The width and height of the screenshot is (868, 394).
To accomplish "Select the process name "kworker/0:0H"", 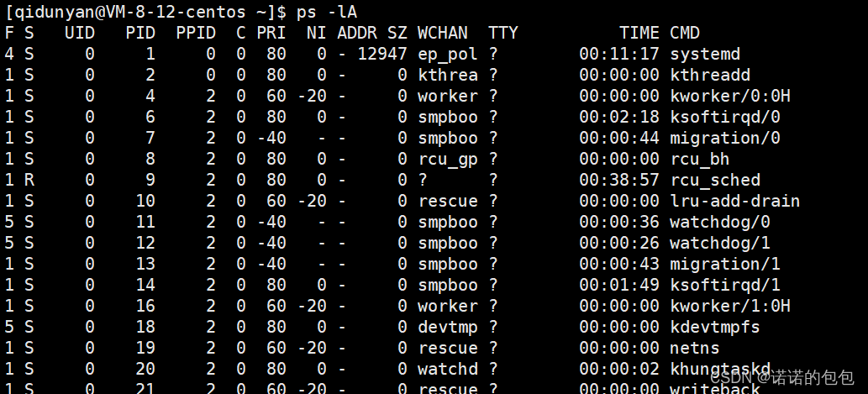I will (729, 96).
